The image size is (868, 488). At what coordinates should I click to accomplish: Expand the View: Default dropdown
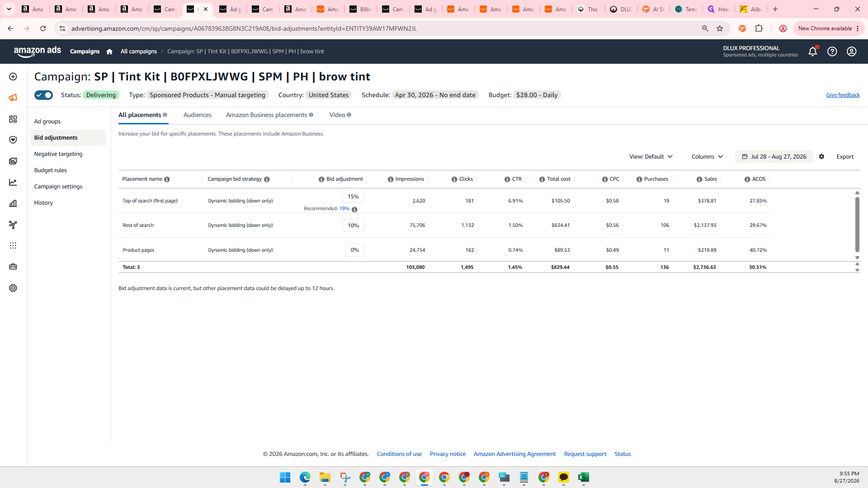tap(651, 157)
